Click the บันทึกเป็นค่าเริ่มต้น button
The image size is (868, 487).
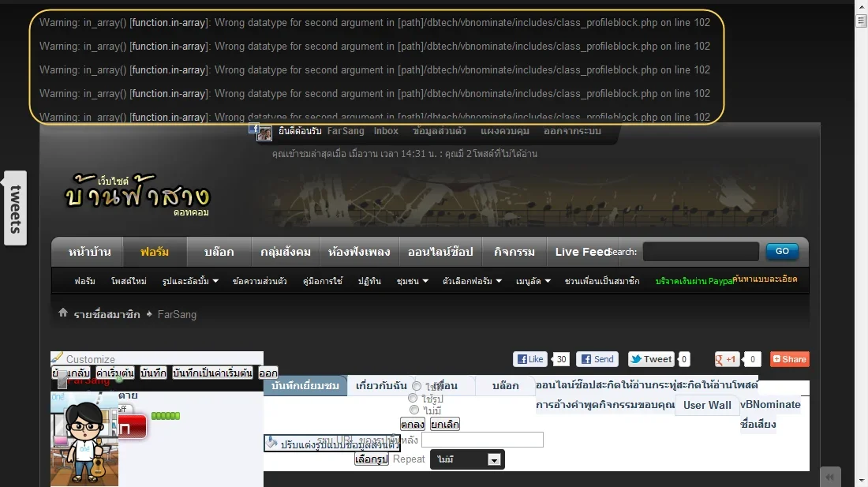pos(212,373)
